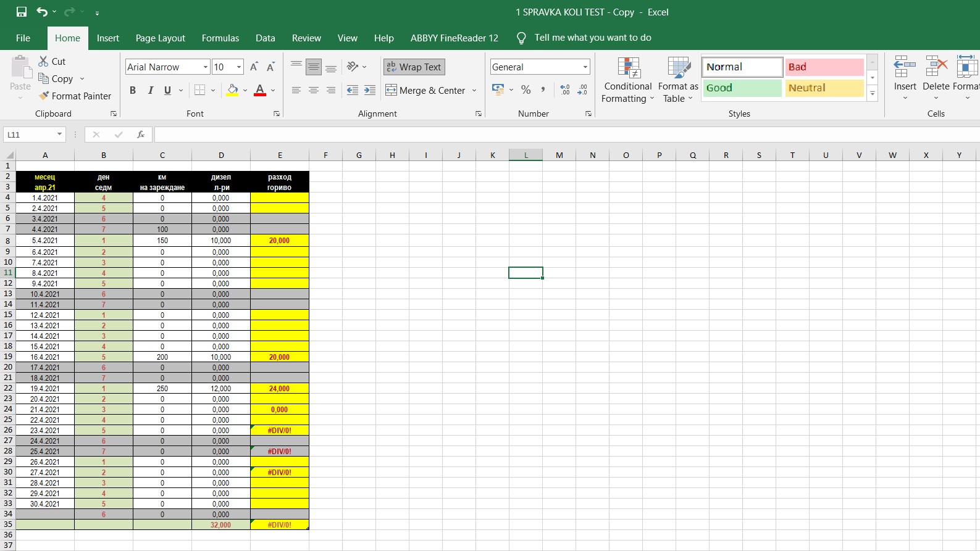Select the cell showing 32,000
The image size is (980, 551).
click(x=221, y=524)
